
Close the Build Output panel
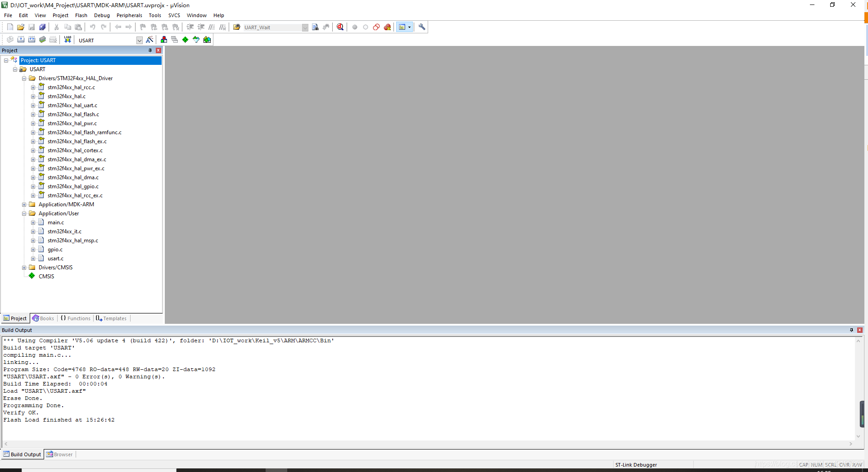point(860,330)
